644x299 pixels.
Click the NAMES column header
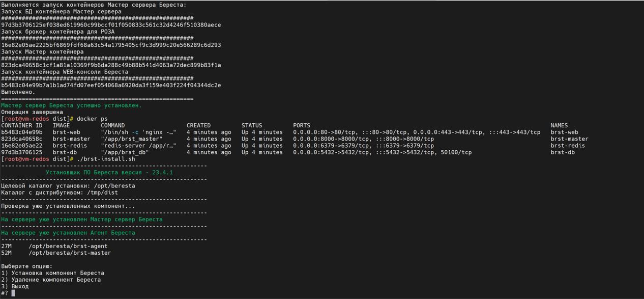[559, 125]
